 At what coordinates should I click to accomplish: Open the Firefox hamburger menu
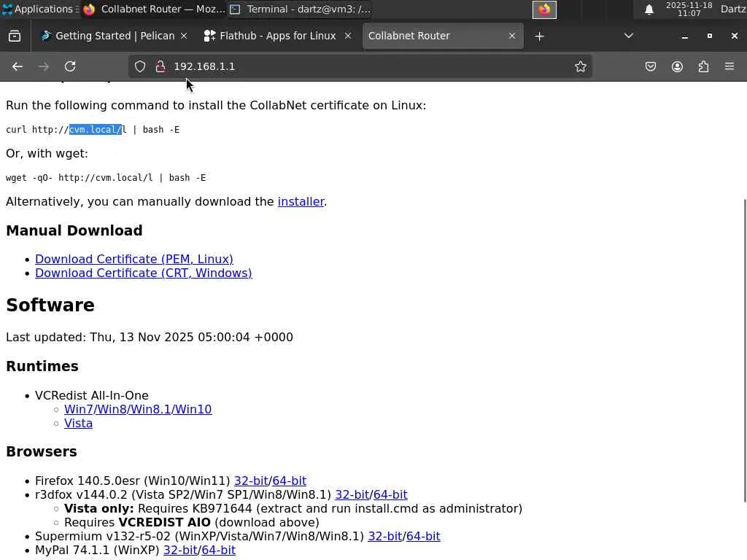(x=729, y=66)
